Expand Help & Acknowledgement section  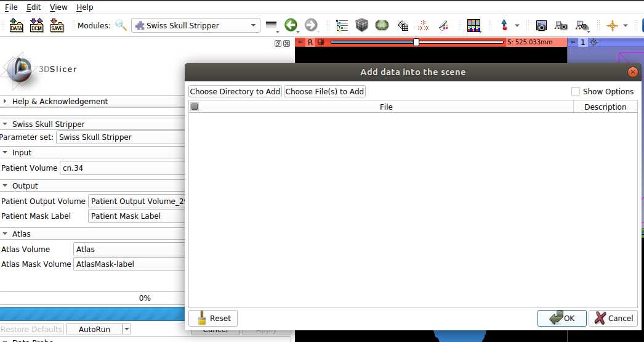pyautogui.click(x=4, y=101)
